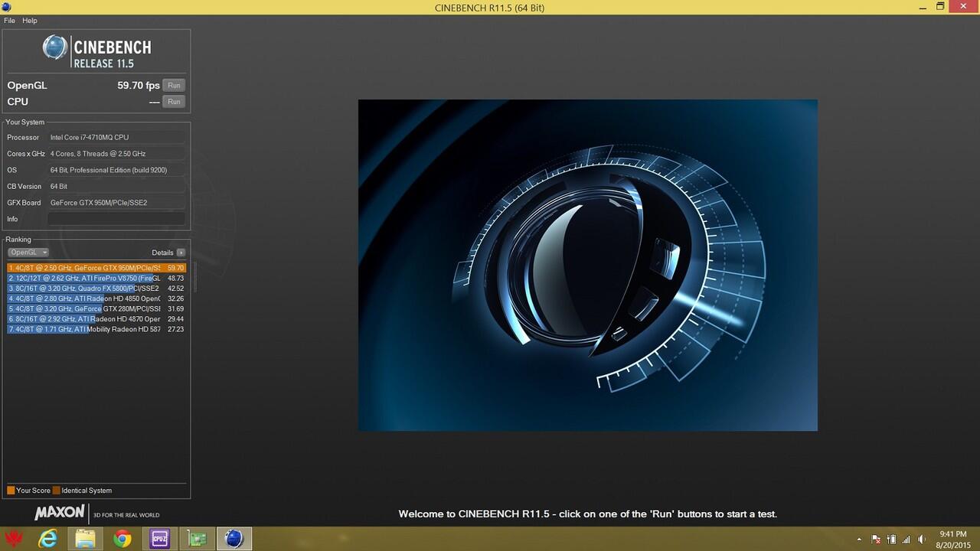Launch Internet Explorer from taskbar
This screenshot has height=551, width=980.
click(48, 540)
